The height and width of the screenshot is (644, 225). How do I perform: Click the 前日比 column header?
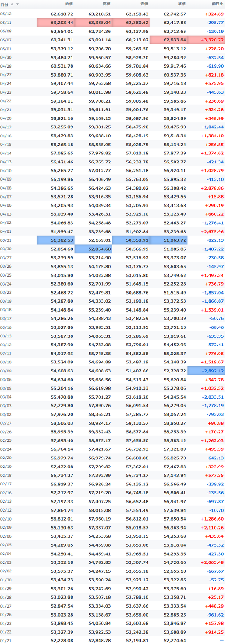coord(217,4)
